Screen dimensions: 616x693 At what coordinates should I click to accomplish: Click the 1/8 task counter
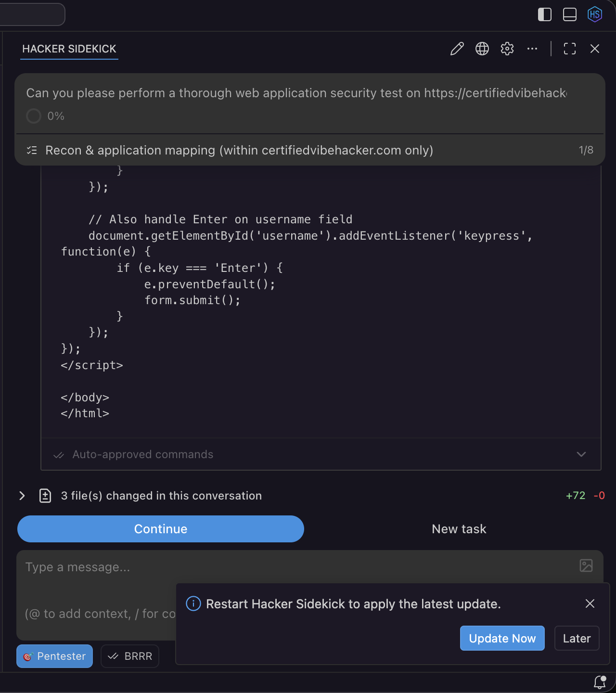586,150
